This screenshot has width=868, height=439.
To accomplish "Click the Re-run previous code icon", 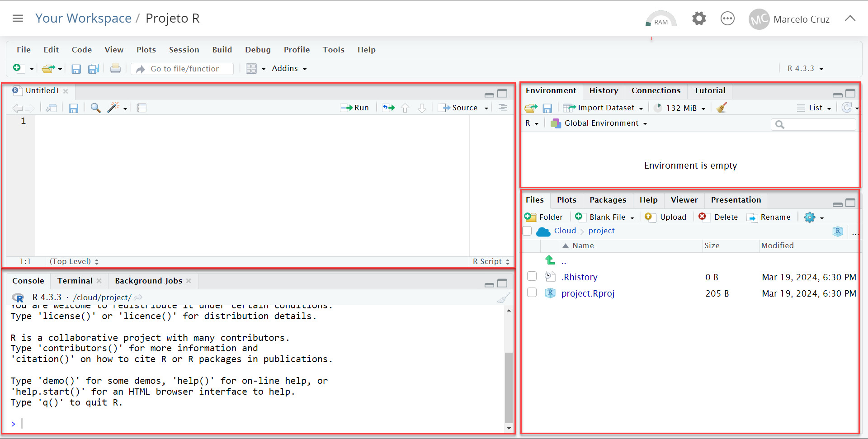I will [x=388, y=108].
